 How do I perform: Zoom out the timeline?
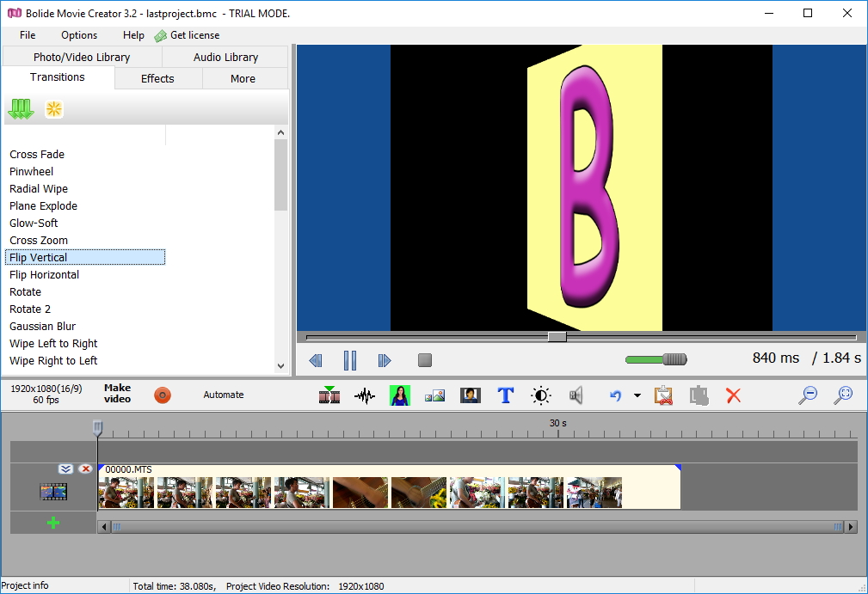[x=809, y=395]
